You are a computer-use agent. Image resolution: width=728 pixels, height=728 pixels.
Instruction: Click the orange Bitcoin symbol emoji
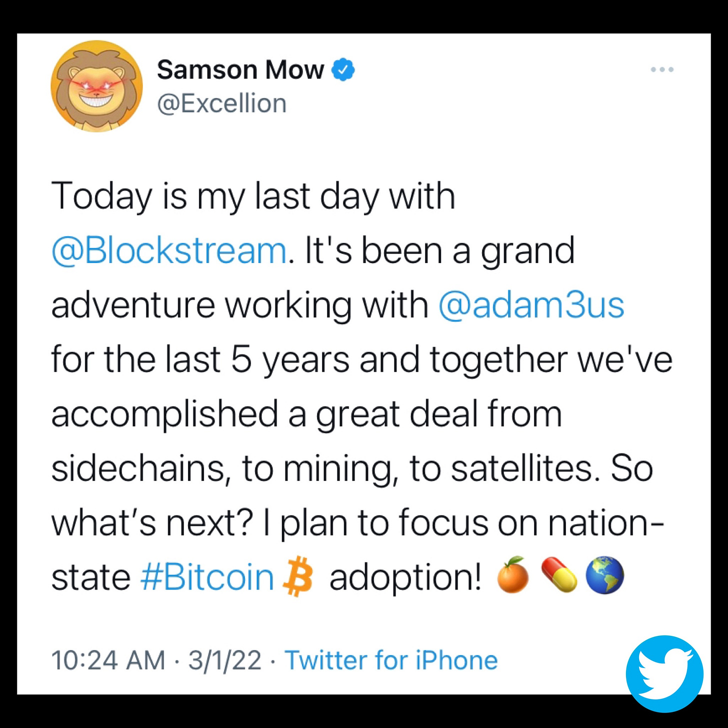(x=298, y=576)
